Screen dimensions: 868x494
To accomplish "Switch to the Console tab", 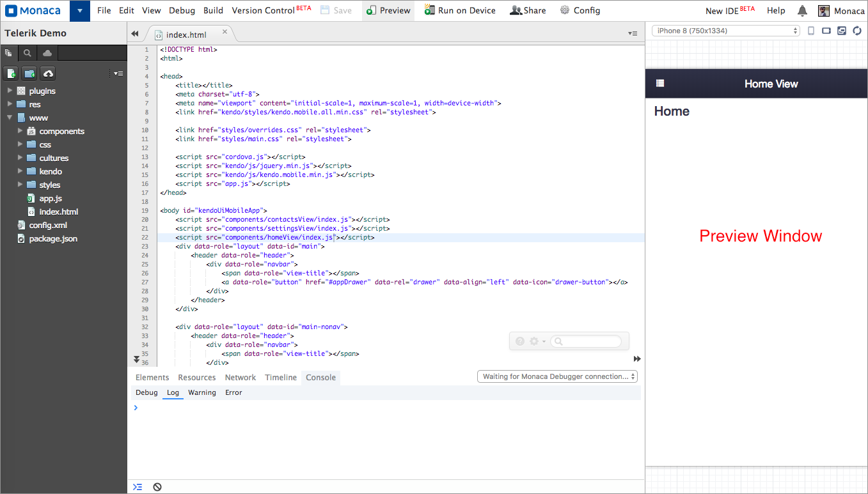I will pos(320,377).
